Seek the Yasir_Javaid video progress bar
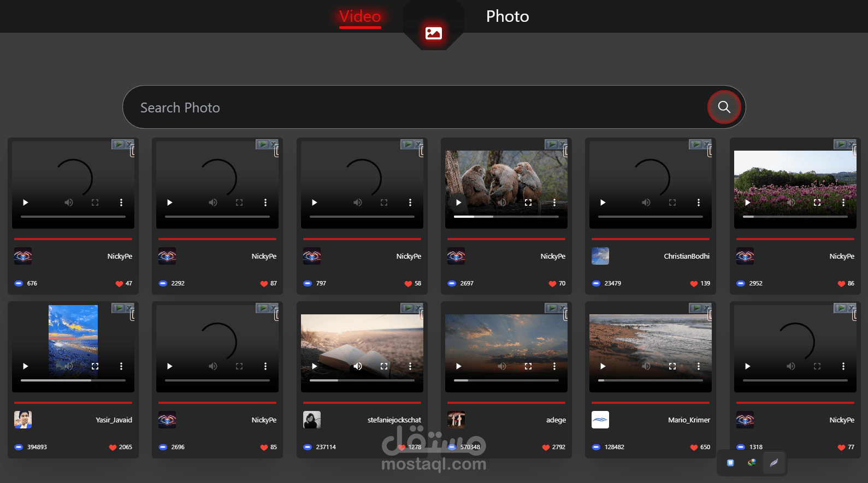The image size is (868, 483). (x=73, y=380)
